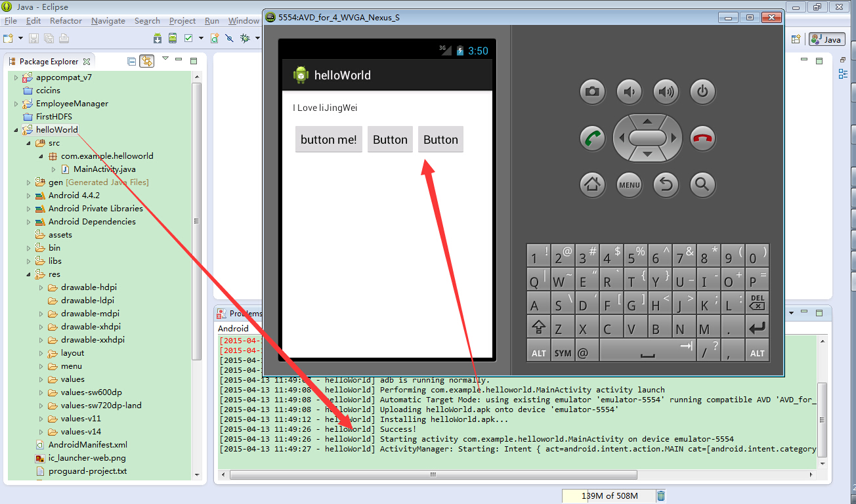Open the Refactor menu
Image resolution: width=856 pixels, height=504 pixels.
pyautogui.click(x=66, y=21)
